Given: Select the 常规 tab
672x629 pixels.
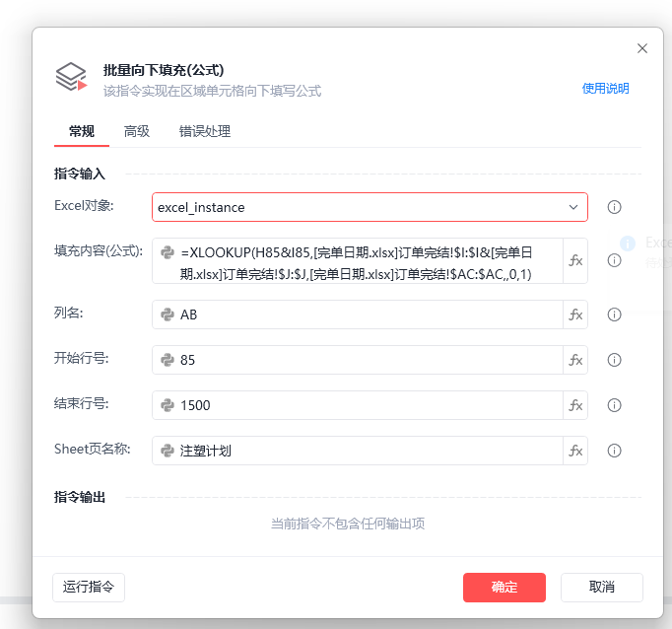Looking at the screenshot, I should coord(82,131).
